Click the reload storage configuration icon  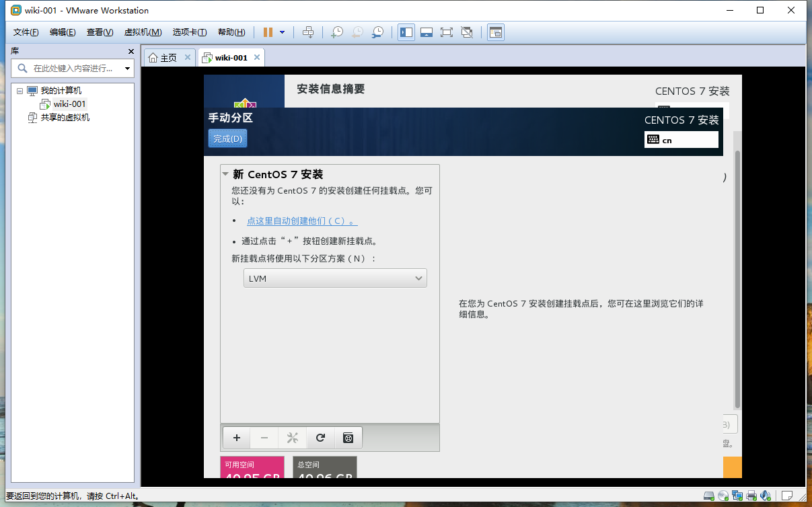click(320, 438)
